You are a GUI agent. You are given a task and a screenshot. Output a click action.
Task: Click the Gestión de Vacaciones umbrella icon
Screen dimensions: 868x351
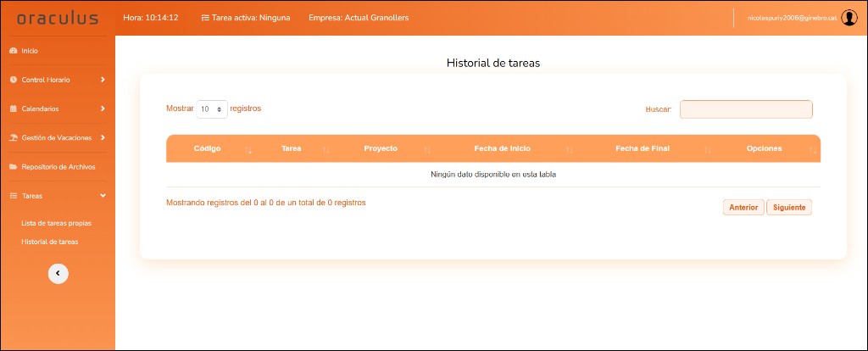14,138
